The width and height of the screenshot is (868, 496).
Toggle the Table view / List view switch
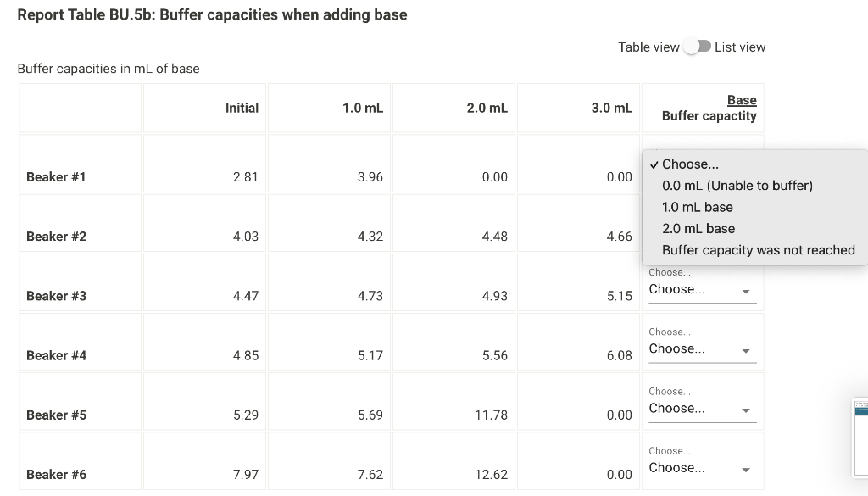[697, 47]
